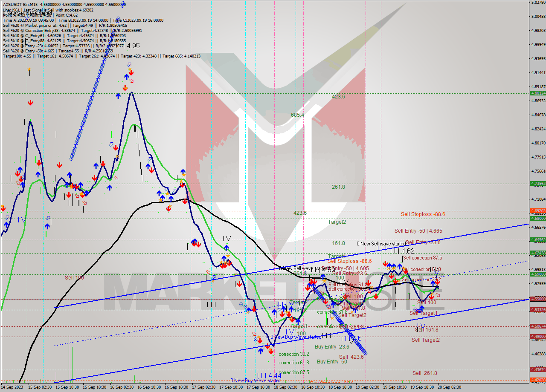Screen dimensions: 546x392
Task: Click the '14 Sep 2023' time axis label
Action: 12,387
